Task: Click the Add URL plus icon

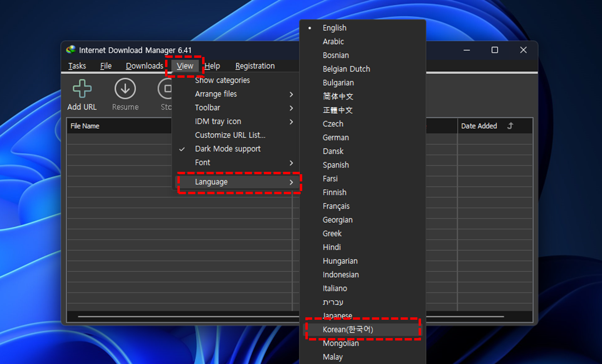Action: pos(82,89)
